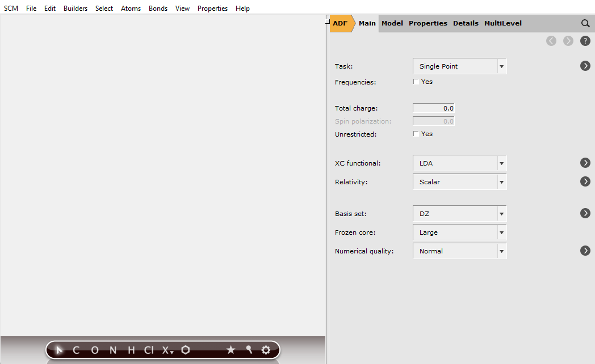Open the XC functional dropdown

pyautogui.click(x=501, y=163)
